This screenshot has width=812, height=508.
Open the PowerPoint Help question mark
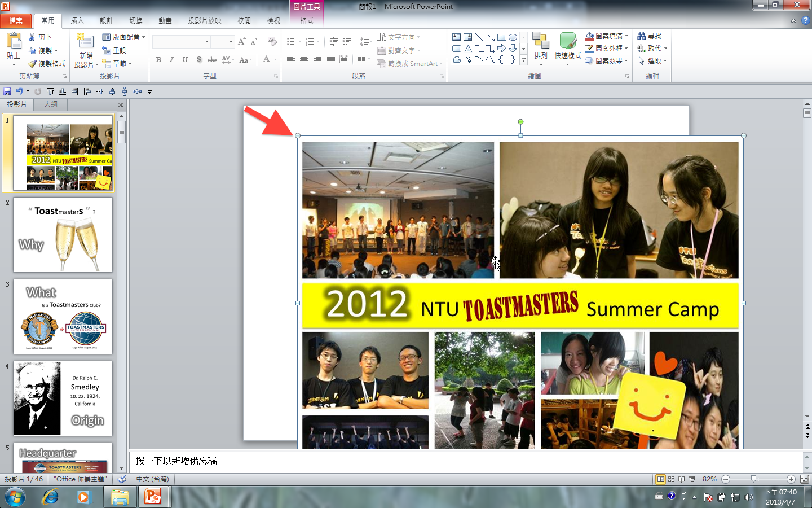(x=806, y=20)
